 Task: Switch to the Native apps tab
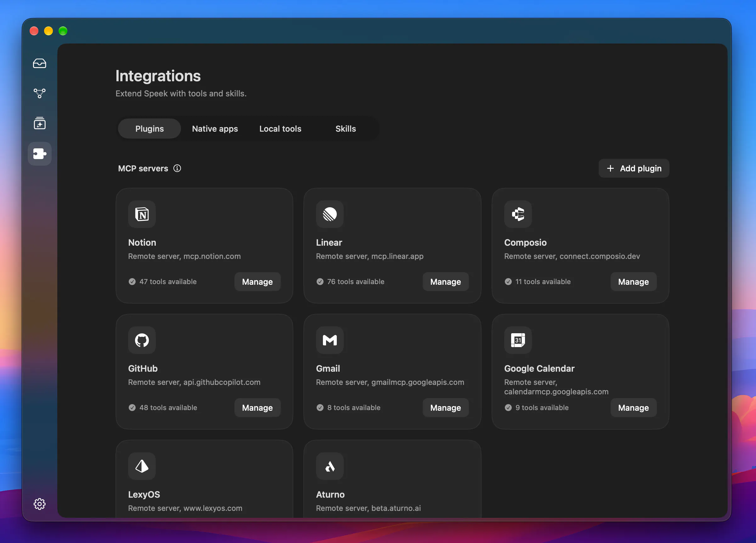(x=215, y=129)
